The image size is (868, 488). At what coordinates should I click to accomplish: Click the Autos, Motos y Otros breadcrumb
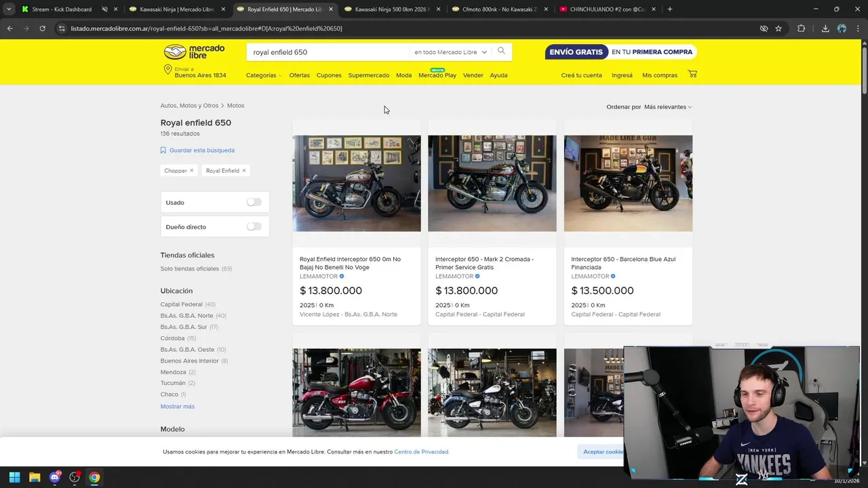189,106
